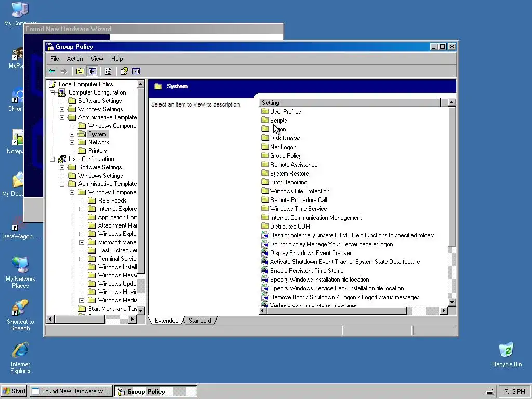Click the Start button
The height and width of the screenshot is (399, 532).
point(14,391)
